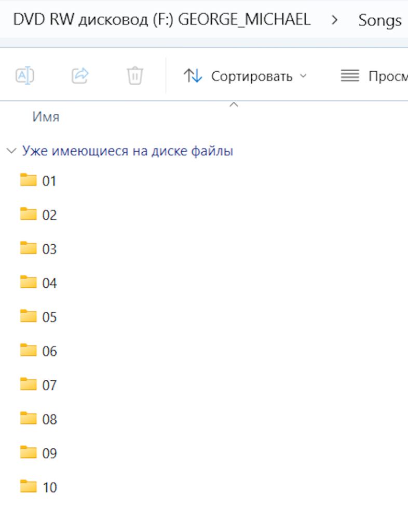Select the folder icon of 10
The width and height of the screenshot is (408, 532).
pos(28,486)
